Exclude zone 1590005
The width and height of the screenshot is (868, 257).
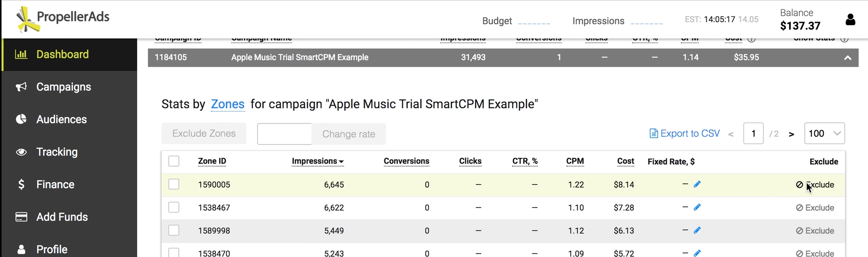[x=815, y=185]
